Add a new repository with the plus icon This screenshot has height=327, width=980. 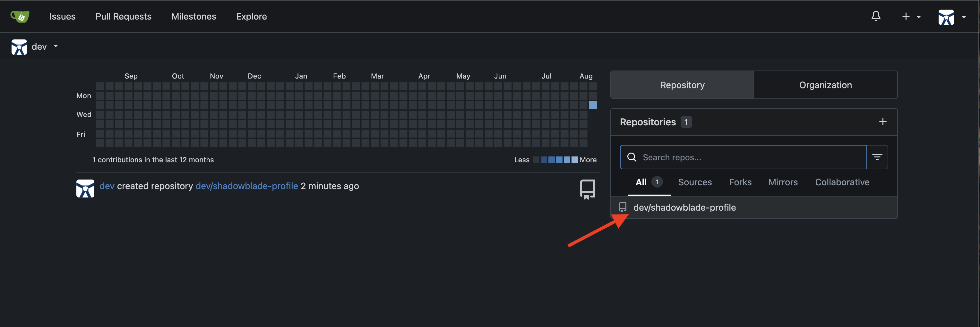(883, 122)
